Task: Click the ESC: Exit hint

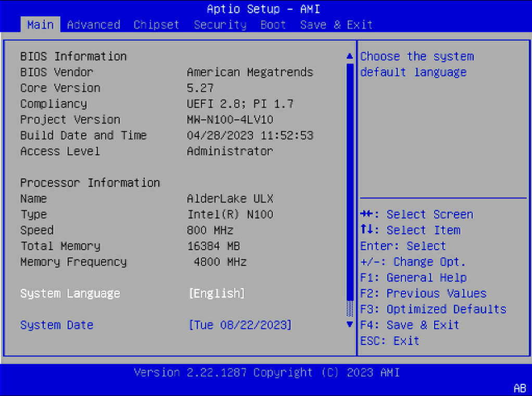Action: pos(390,341)
